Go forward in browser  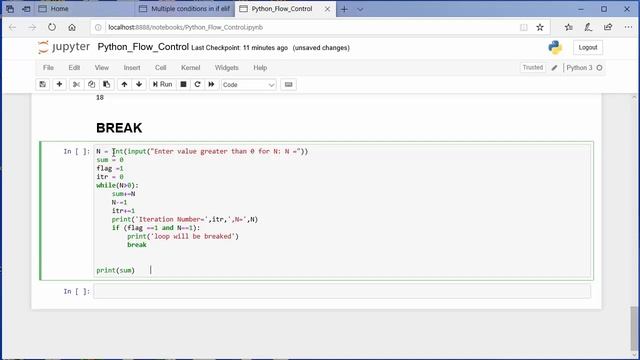coord(32,27)
